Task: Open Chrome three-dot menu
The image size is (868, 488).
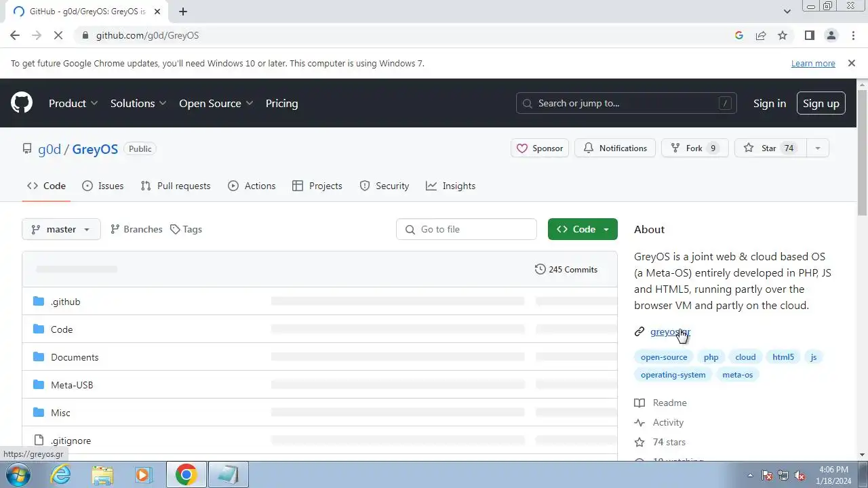Action: pos(852,35)
